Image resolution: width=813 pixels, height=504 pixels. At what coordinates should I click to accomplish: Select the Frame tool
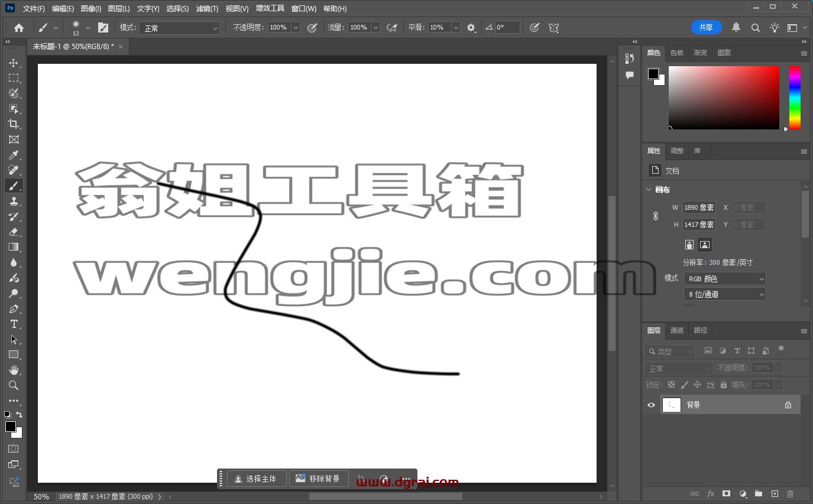14,139
